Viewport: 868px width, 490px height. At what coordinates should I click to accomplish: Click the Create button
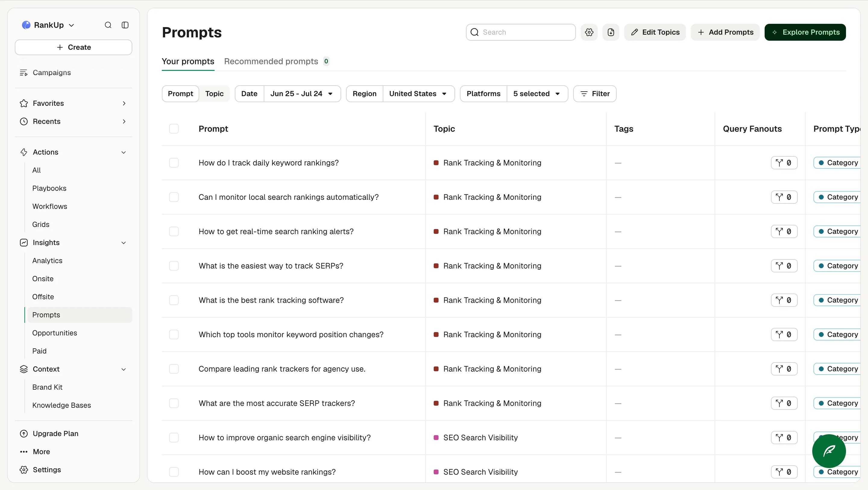[x=74, y=47]
